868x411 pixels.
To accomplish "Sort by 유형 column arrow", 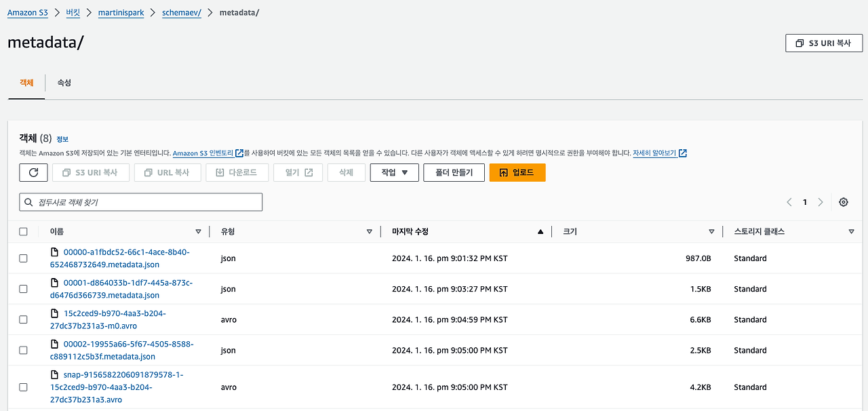I will [x=369, y=232].
